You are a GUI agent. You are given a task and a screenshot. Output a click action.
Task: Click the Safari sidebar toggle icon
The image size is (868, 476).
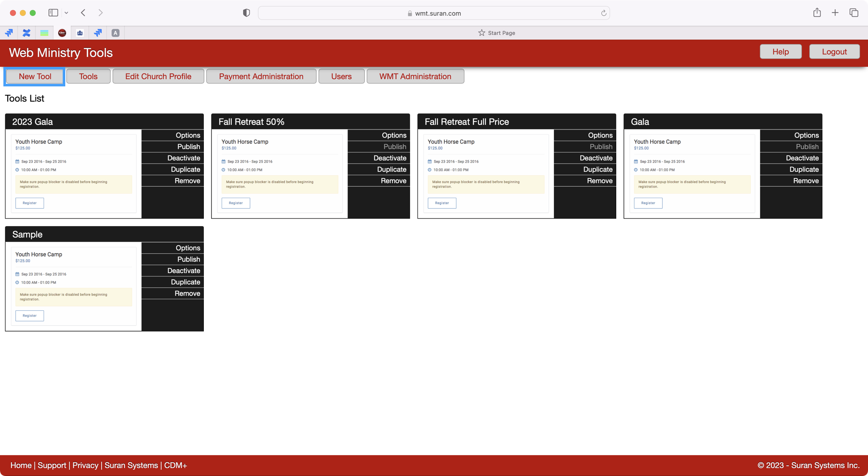[53, 13]
